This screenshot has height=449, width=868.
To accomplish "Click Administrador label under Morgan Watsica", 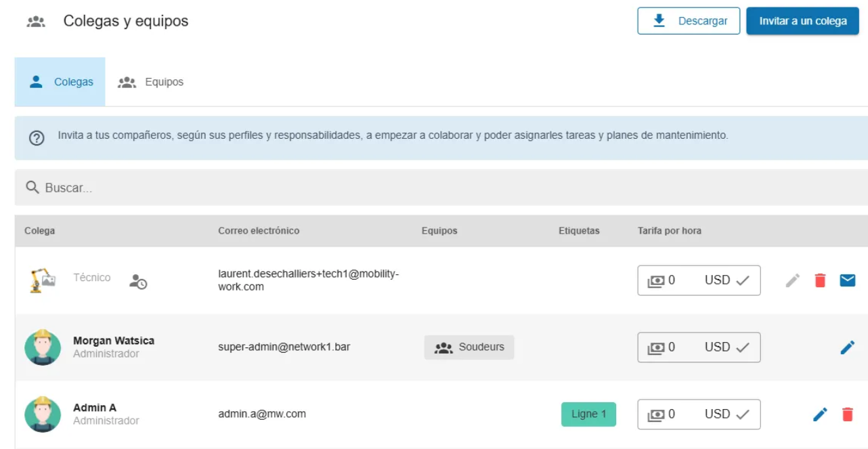I will [106, 354].
